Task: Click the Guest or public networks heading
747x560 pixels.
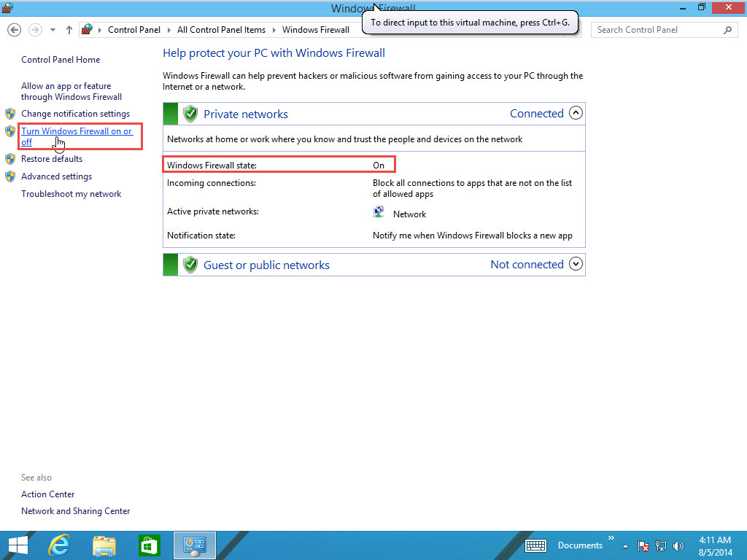Action: coord(266,265)
